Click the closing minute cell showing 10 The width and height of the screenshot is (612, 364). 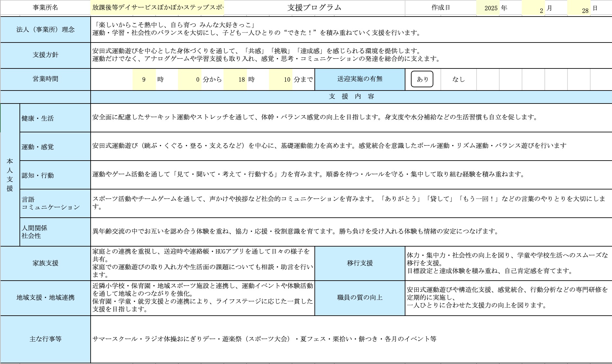pyautogui.click(x=280, y=79)
